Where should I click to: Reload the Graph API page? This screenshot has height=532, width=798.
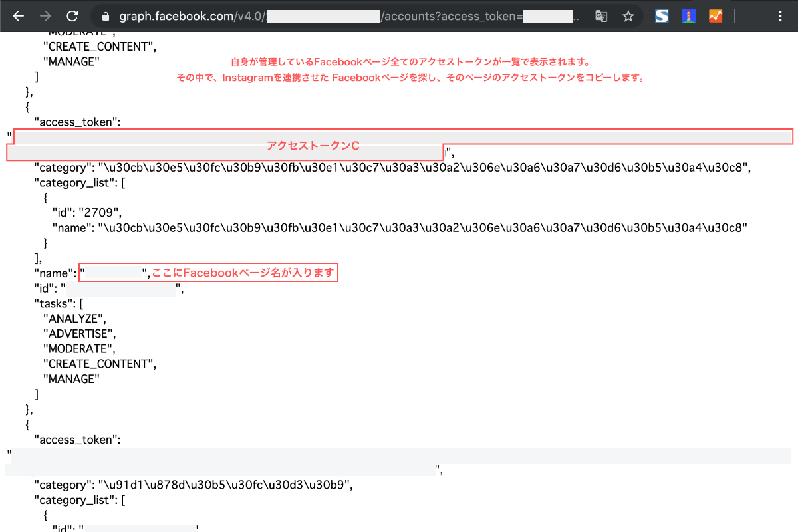tap(72, 16)
